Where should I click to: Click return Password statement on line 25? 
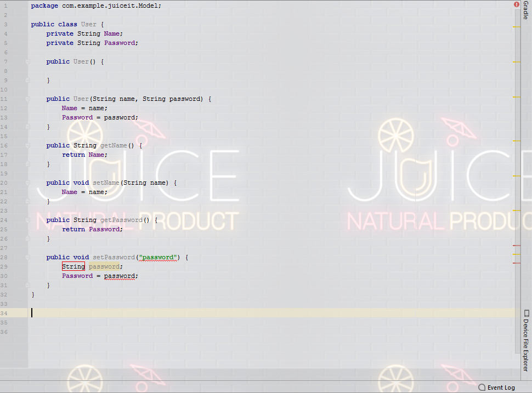(x=92, y=229)
